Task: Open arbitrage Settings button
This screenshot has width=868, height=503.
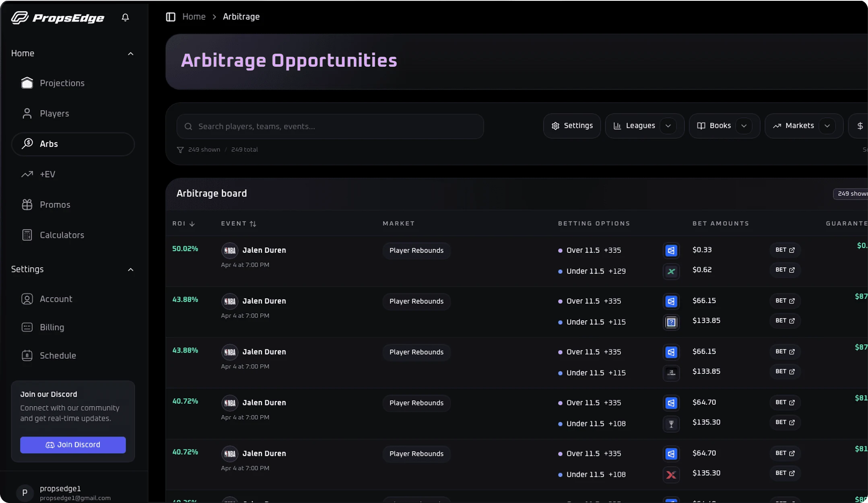Action: pos(572,126)
